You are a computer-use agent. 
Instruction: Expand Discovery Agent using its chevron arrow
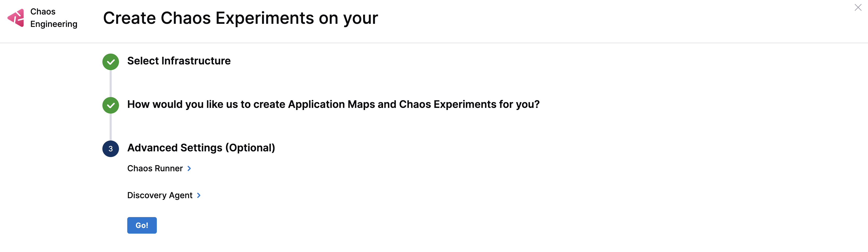click(199, 195)
